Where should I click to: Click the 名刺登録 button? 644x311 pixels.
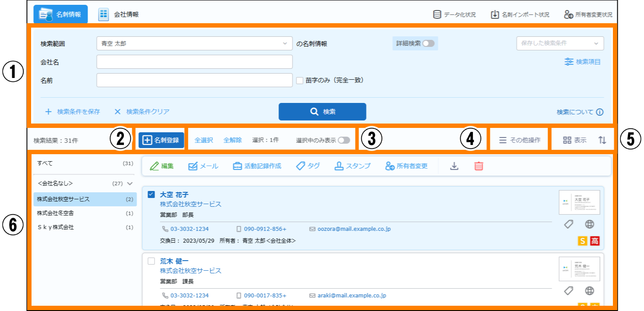161,140
